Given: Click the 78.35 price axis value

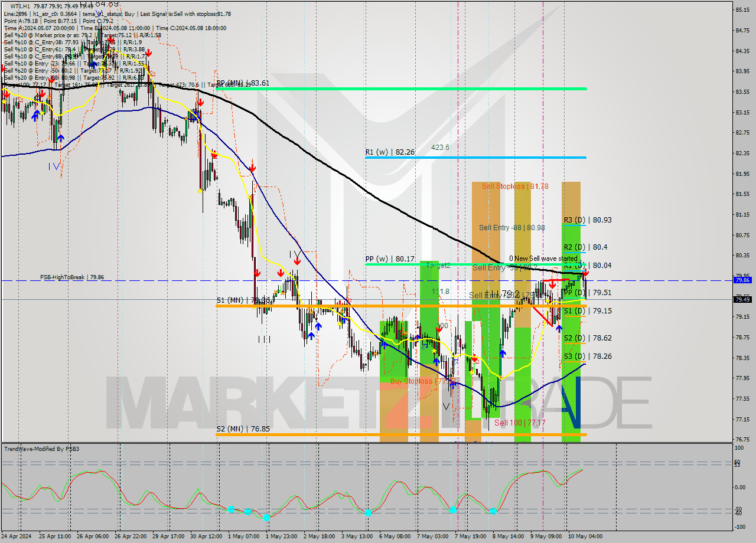Looking at the screenshot, I should (x=743, y=358).
